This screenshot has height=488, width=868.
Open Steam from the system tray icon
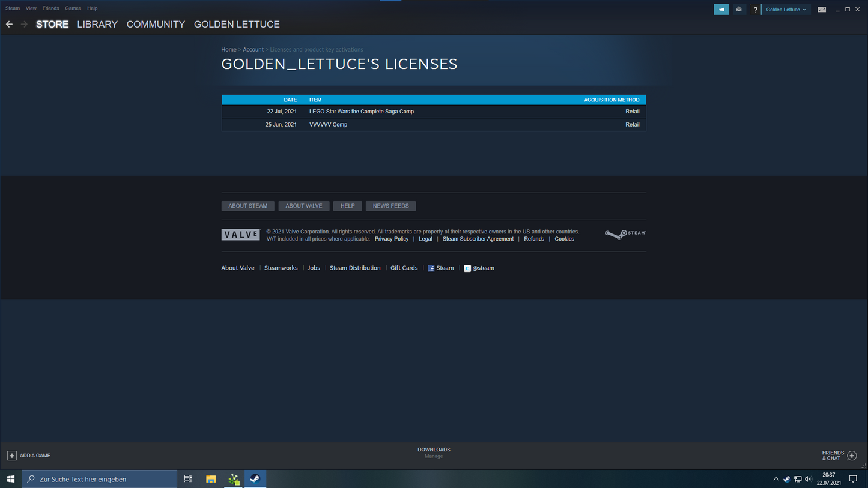click(786, 479)
